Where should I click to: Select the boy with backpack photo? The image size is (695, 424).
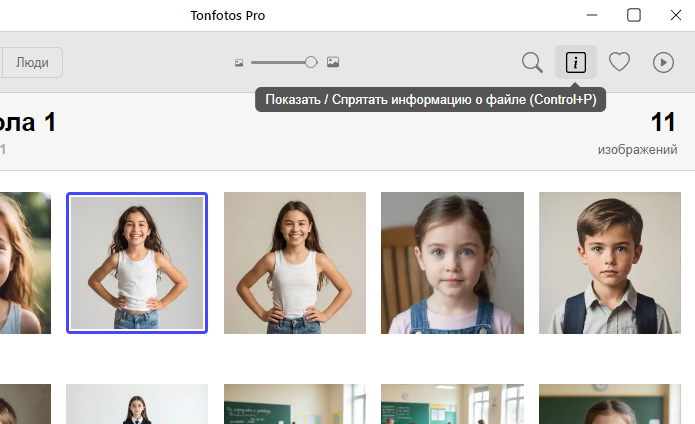[610, 262]
